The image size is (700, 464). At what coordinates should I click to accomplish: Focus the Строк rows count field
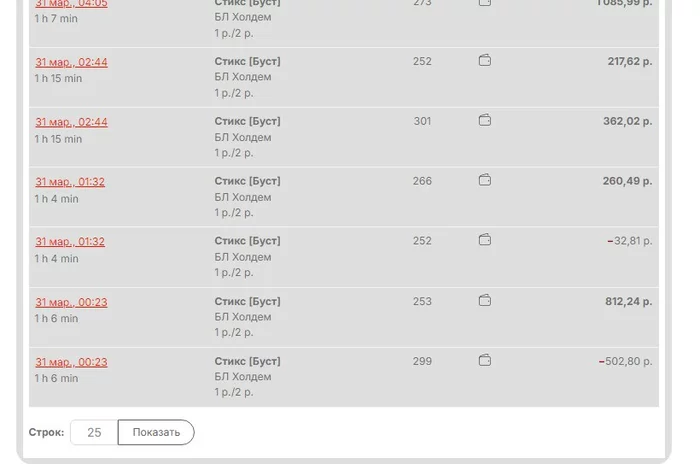[x=94, y=433]
